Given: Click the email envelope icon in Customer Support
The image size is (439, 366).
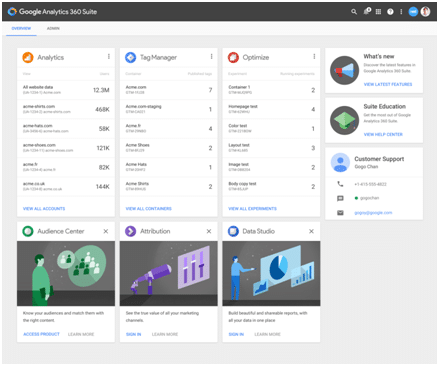Looking at the screenshot, I should 340,213.
